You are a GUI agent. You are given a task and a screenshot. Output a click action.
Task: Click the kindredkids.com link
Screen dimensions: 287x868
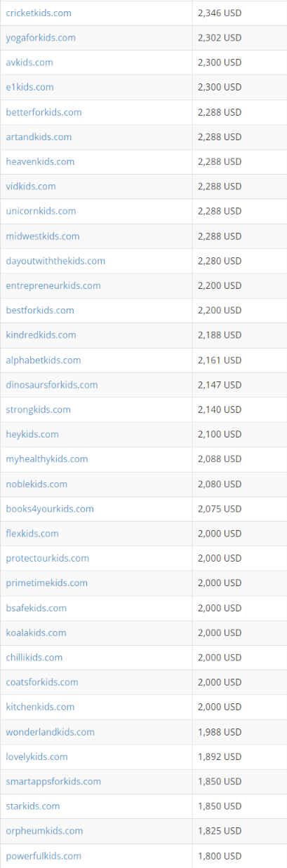pos(41,335)
